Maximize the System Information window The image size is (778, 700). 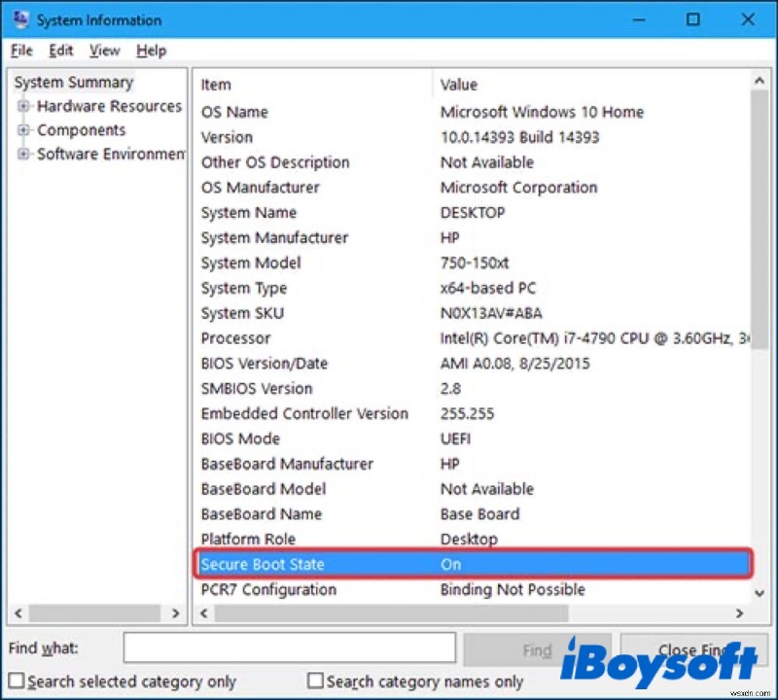click(x=693, y=19)
